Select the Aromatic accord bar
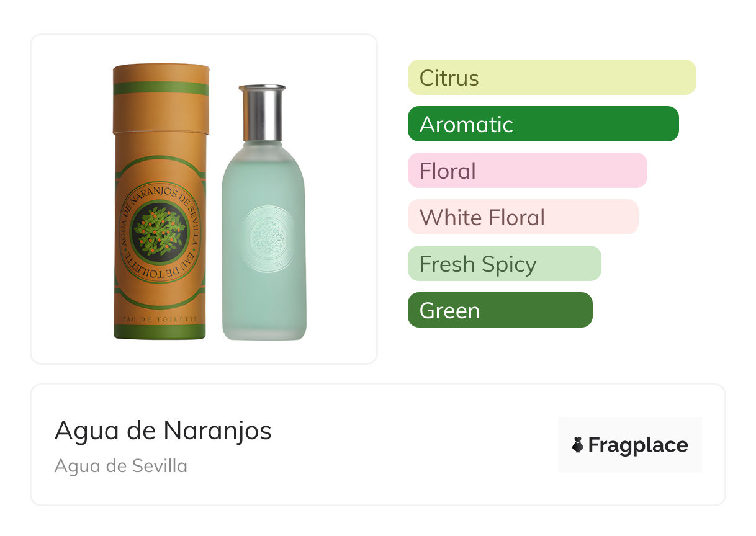 pos(543,124)
